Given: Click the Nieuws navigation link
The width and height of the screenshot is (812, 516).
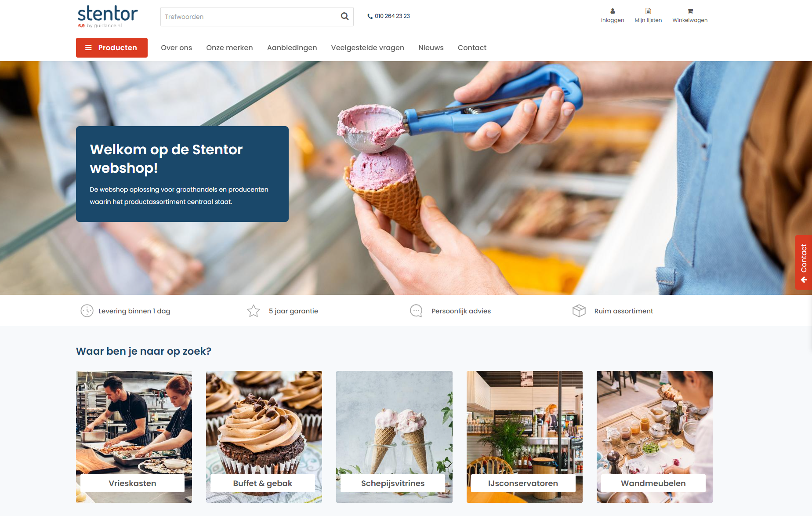Looking at the screenshot, I should [x=431, y=47].
